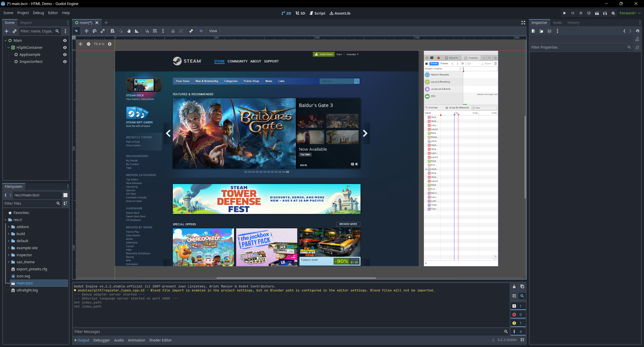Toggle warning messages filter in output
This screenshot has height=347, width=644.
[518, 323]
